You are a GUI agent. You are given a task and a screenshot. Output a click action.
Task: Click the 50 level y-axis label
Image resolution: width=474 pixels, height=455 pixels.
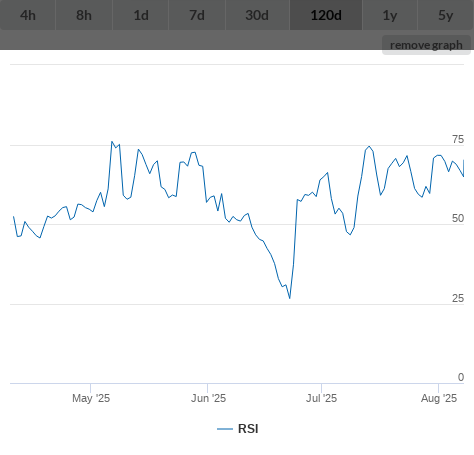[x=458, y=218]
